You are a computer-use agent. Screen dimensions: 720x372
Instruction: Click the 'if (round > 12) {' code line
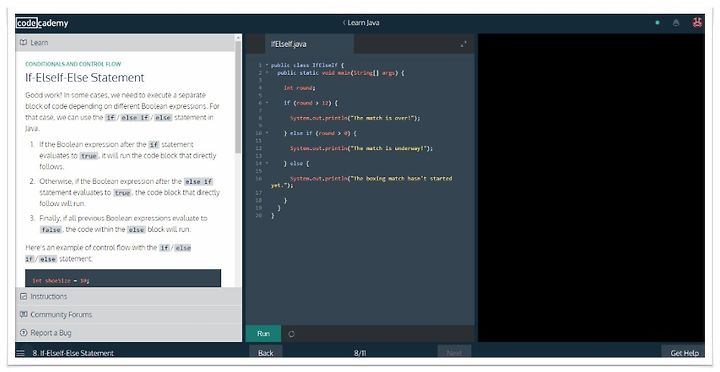(311, 103)
